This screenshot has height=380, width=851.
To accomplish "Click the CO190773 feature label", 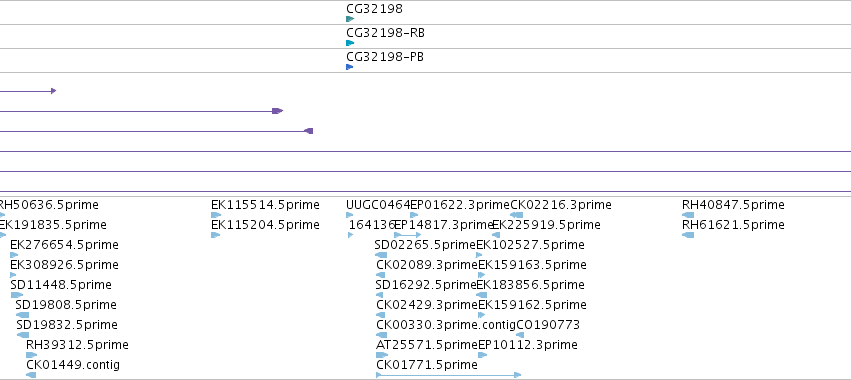I will click(x=548, y=325).
